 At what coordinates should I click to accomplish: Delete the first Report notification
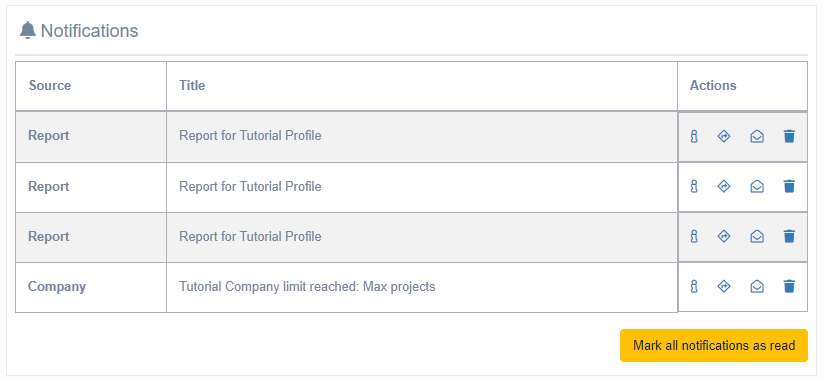[789, 137]
